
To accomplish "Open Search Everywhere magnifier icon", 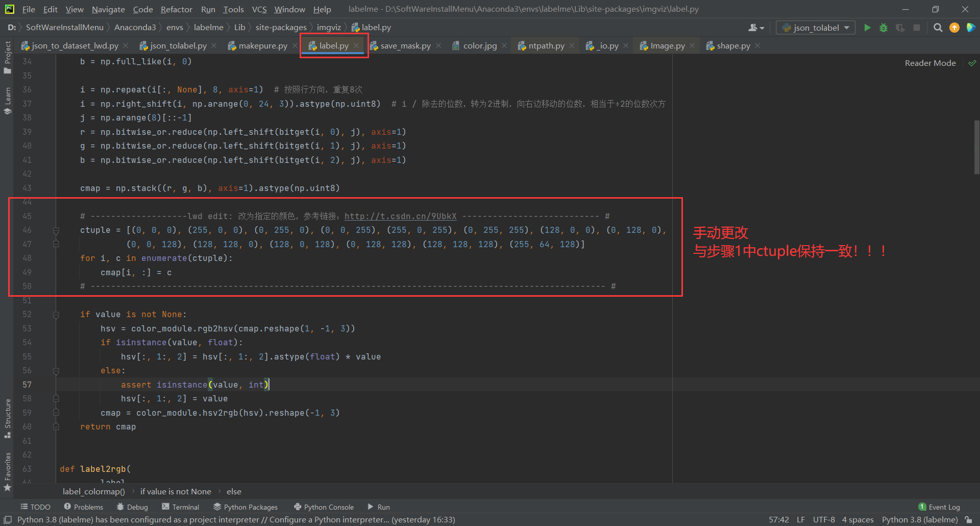I will pos(938,28).
